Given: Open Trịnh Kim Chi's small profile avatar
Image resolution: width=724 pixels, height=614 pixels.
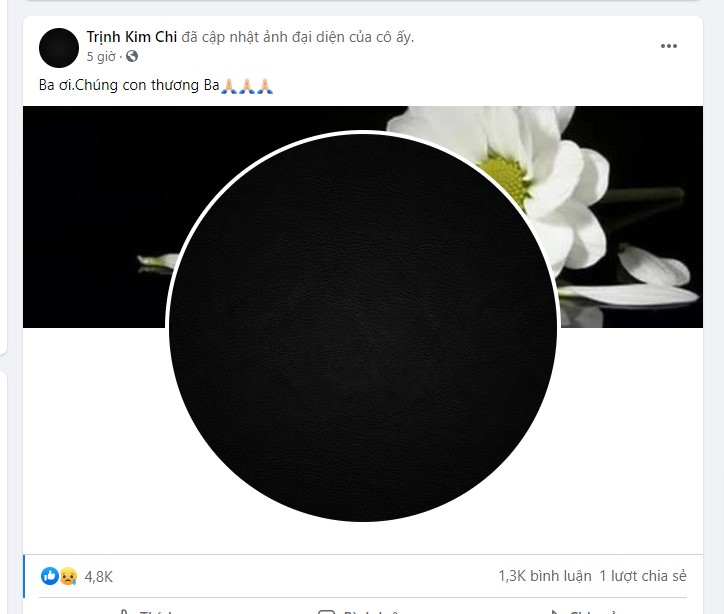Looking at the screenshot, I should click(x=59, y=48).
